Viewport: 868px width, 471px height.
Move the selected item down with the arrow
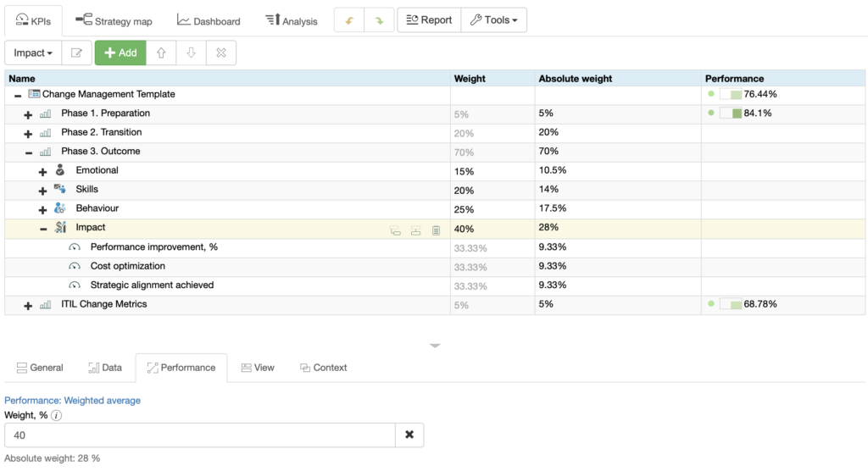[x=191, y=53]
